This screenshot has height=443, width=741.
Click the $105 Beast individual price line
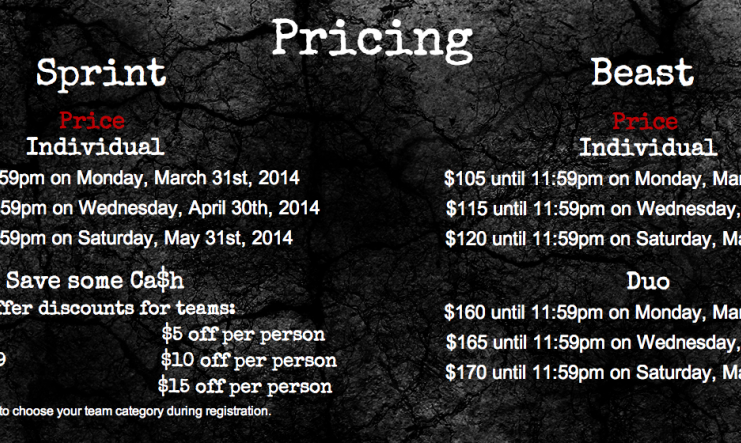coord(593,179)
